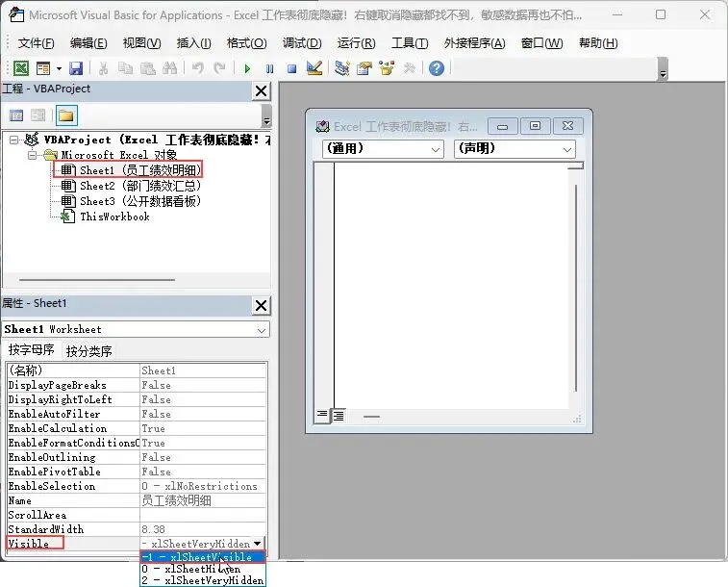Click the Redo arrow icon
The image size is (728, 587).
click(x=219, y=68)
